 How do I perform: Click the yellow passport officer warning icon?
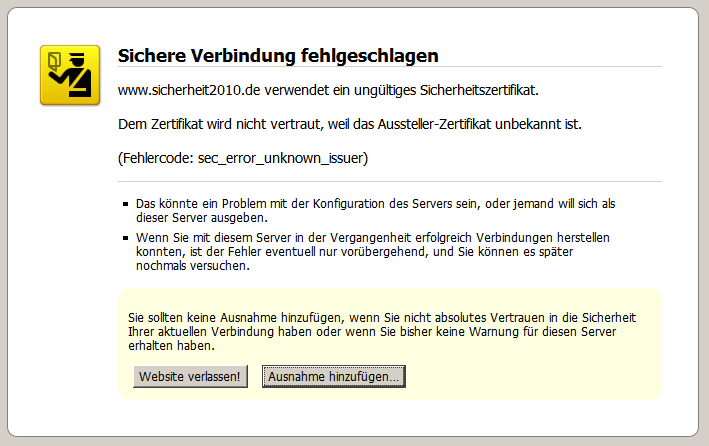pos(69,75)
